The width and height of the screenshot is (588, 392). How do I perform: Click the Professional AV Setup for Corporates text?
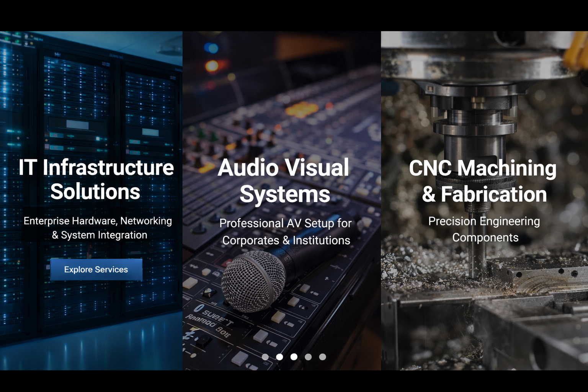(286, 232)
